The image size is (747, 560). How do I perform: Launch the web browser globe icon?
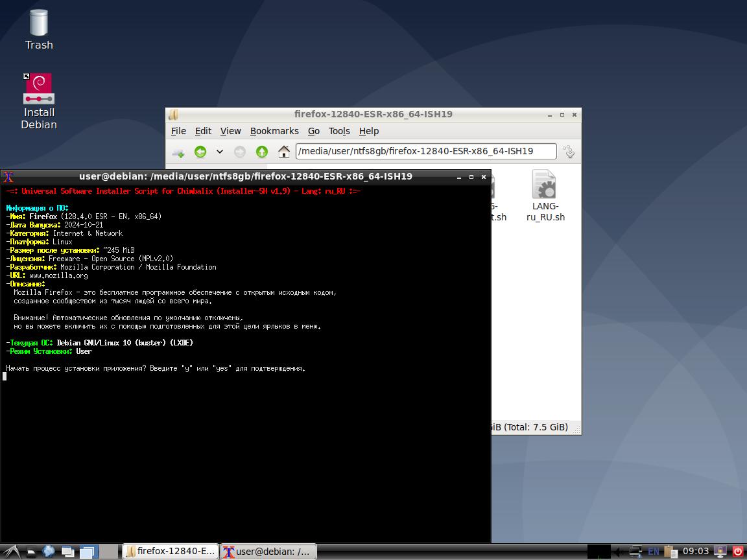click(49, 552)
